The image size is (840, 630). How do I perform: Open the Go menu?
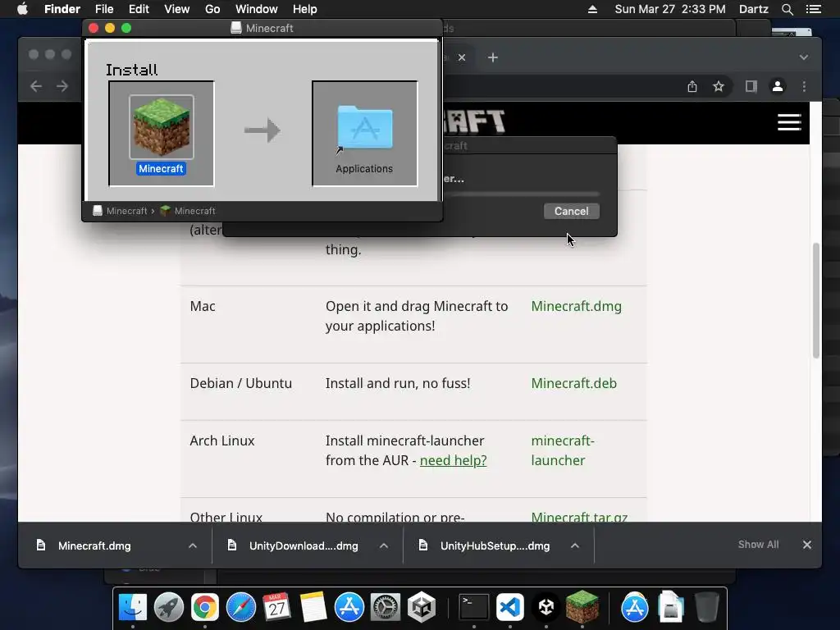point(212,9)
